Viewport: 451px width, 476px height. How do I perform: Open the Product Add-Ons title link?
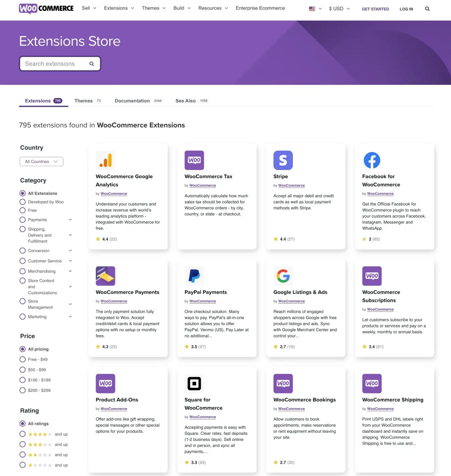(x=117, y=400)
